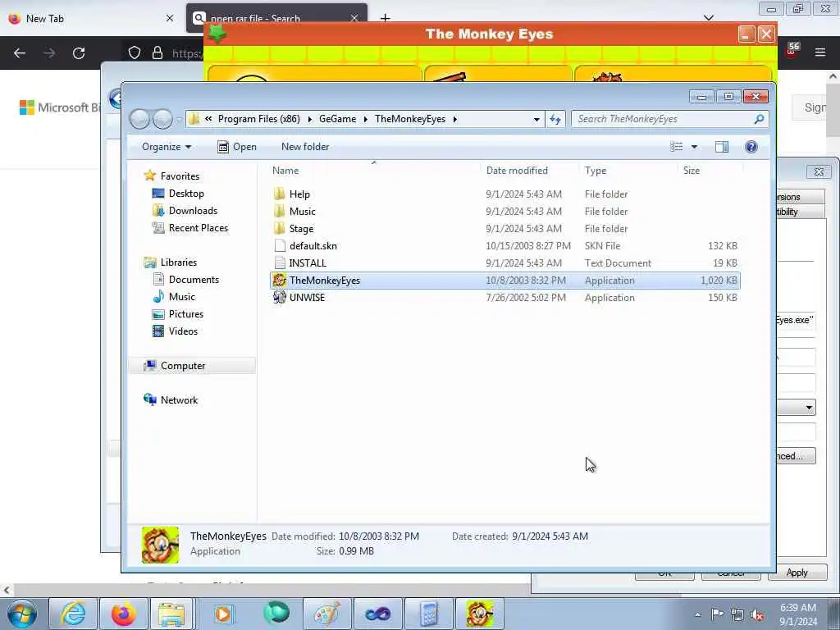Screen dimensions: 840x630
Task: Click the Microsoft Bing logo
Action: [59, 107]
